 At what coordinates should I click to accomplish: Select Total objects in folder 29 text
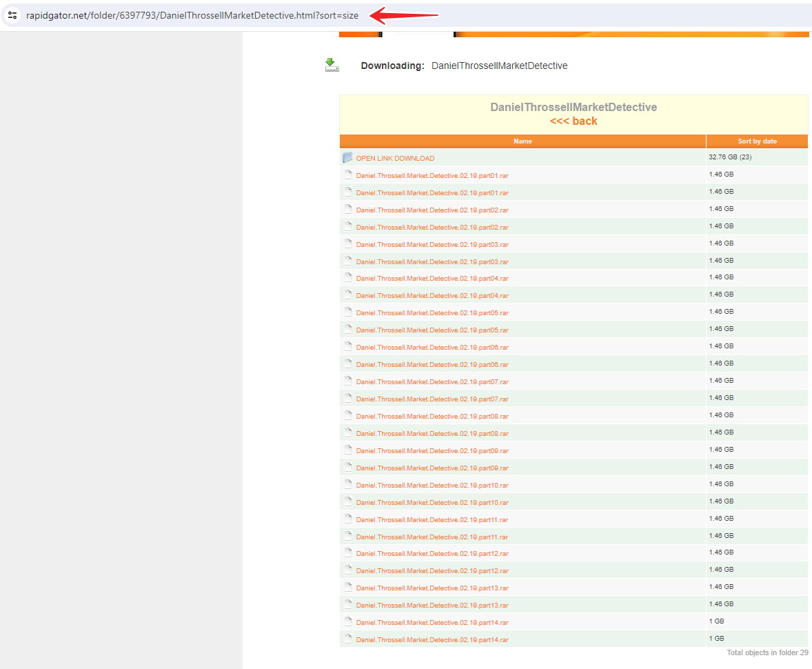click(x=767, y=652)
